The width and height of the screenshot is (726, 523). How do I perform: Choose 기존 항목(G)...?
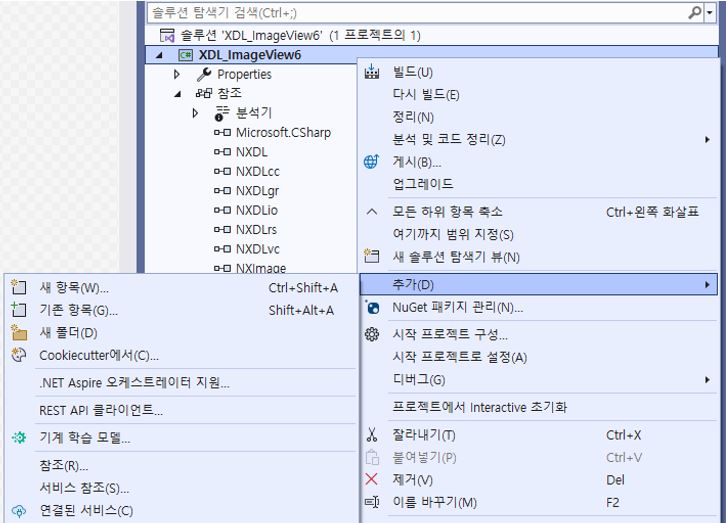(x=78, y=310)
